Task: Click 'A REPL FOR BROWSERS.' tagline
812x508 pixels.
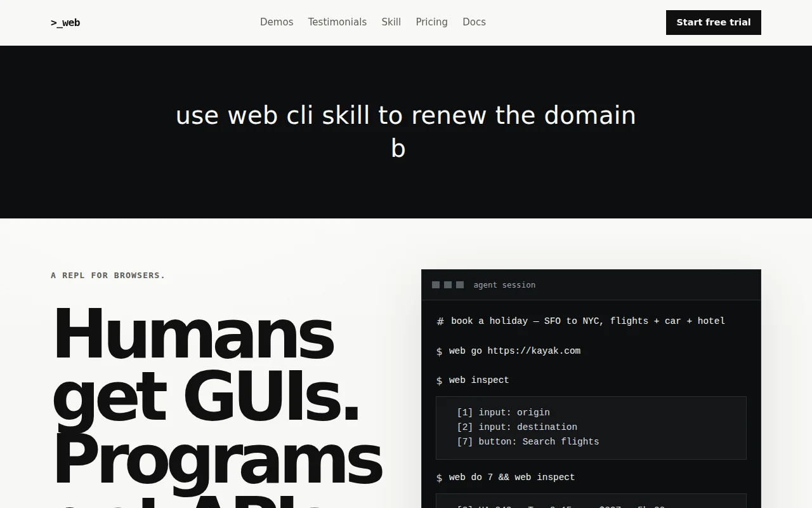Action: (x=108, y=276)
